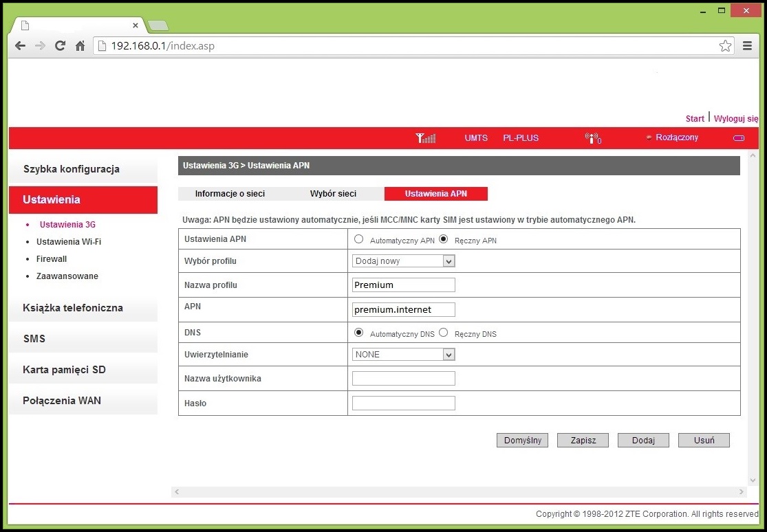Reload the page with the refresh icon
Viewport: 767px width, 532px height.
60,46
